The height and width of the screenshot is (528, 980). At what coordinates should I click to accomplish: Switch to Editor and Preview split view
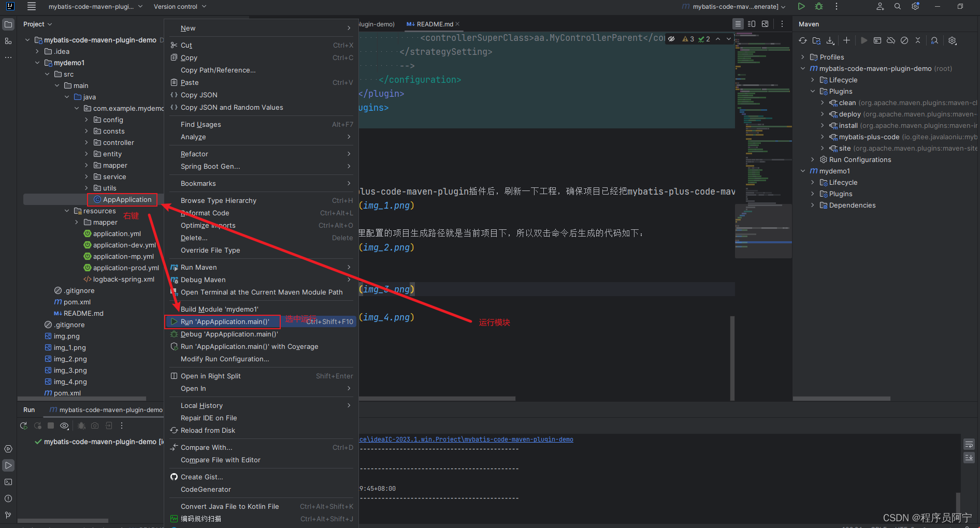click(752, 24)
